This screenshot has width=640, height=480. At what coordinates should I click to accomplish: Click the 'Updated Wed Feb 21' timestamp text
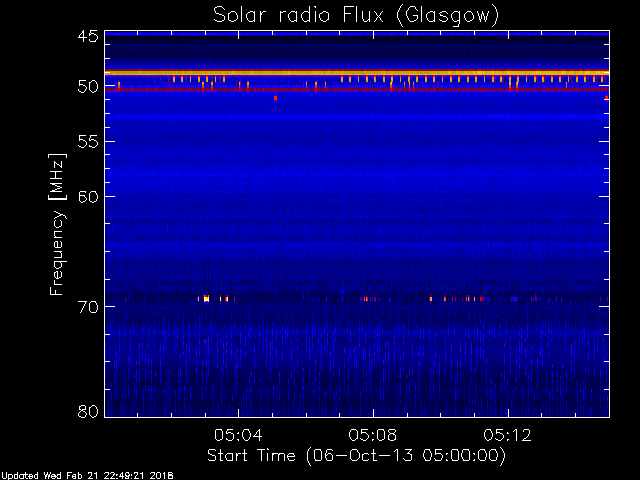tap(87, 476)
